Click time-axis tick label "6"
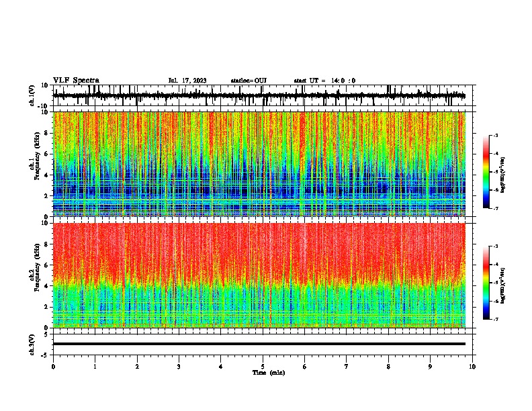Image resolution: width=532 pixels, height=411 pixels. point(305,367)
